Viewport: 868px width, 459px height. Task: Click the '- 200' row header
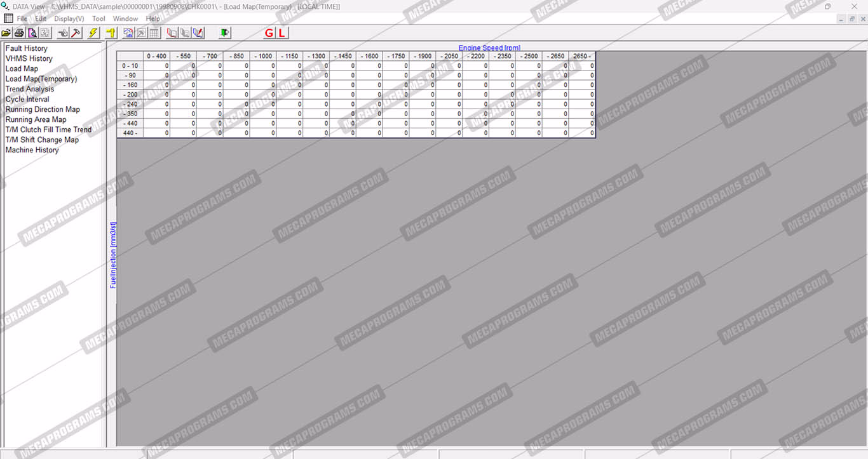130,95
